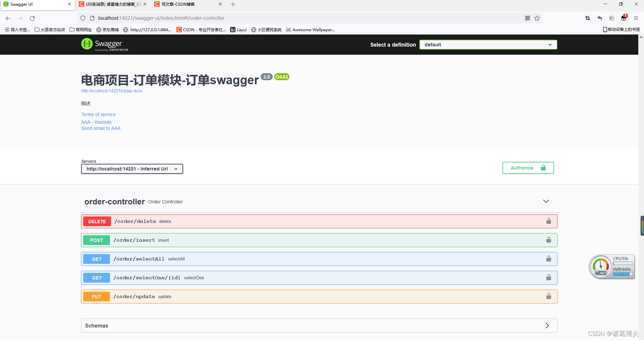Reload the page with refresh icon
The image size is (644, 340).
(32, 18)
